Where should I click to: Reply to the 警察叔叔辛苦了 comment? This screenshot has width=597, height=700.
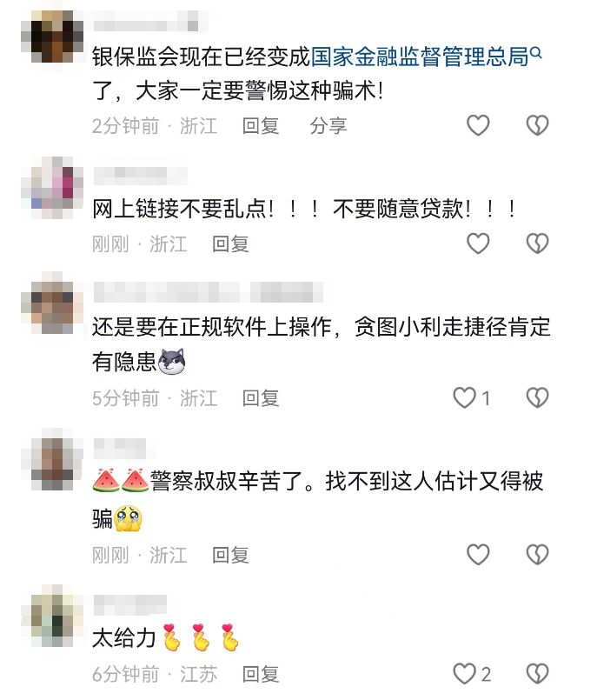tap(230, 556)
